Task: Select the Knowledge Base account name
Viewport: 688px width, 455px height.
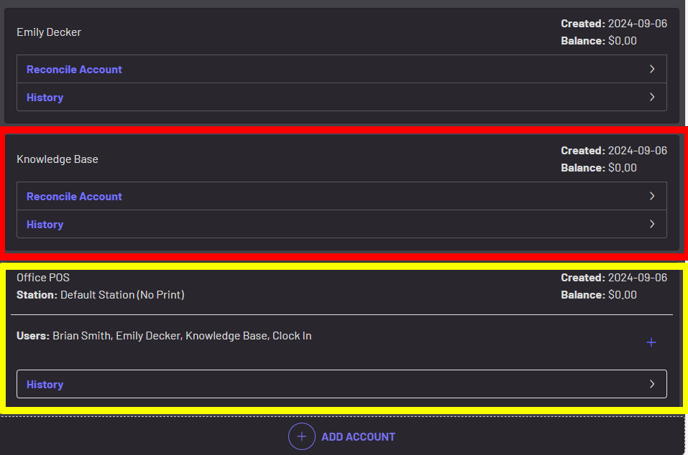Action: (57, 159)
